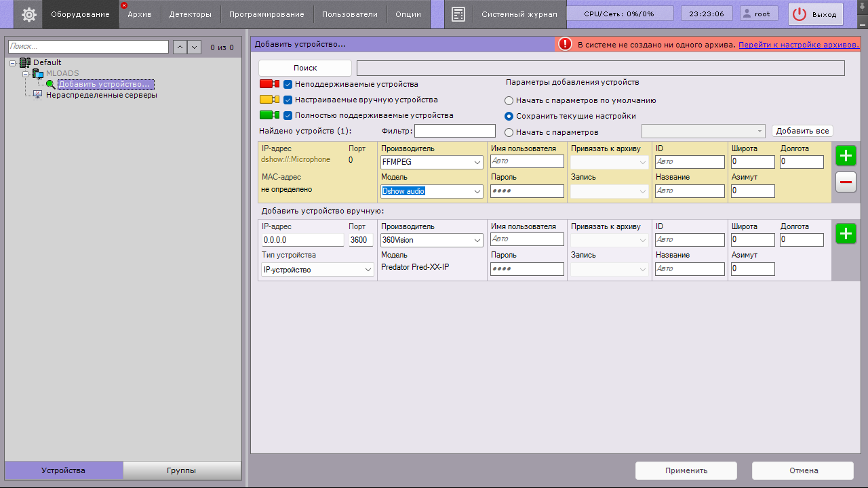The width and height of the screenshot is (868, 488).
Task: Click the Добавить все button
Action: pyautogui.click(x=802, y=131)
